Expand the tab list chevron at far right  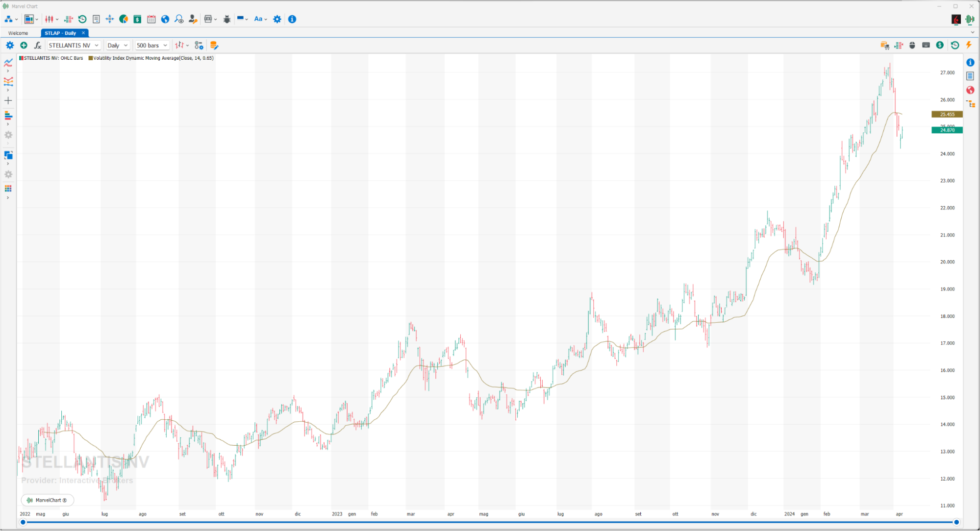point(973,33)
